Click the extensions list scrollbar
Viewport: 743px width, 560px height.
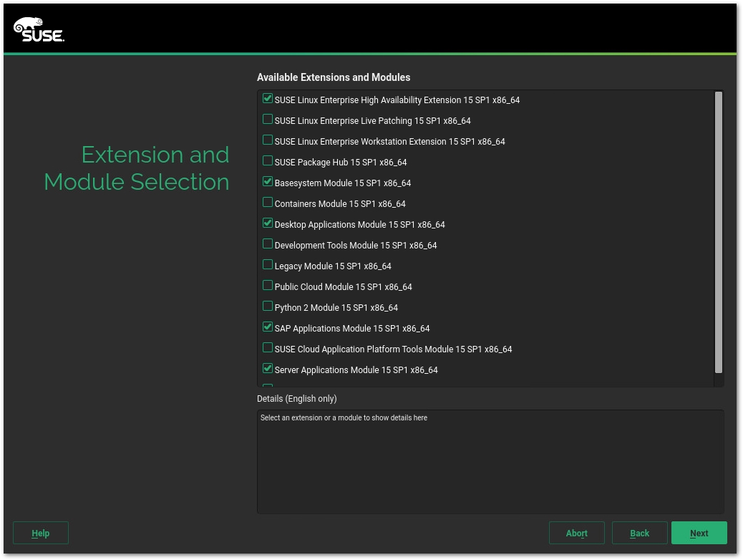719,232
